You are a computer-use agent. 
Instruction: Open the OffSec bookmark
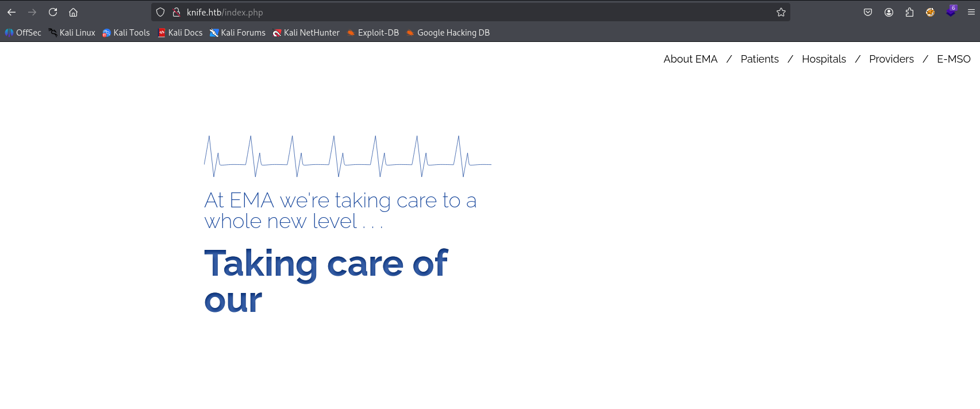pos(23,33)
